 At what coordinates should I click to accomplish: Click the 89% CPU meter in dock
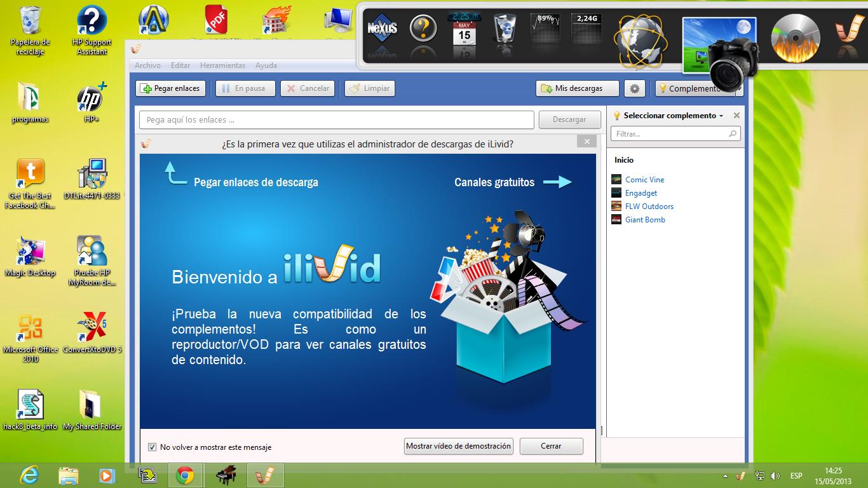[546, 29]
